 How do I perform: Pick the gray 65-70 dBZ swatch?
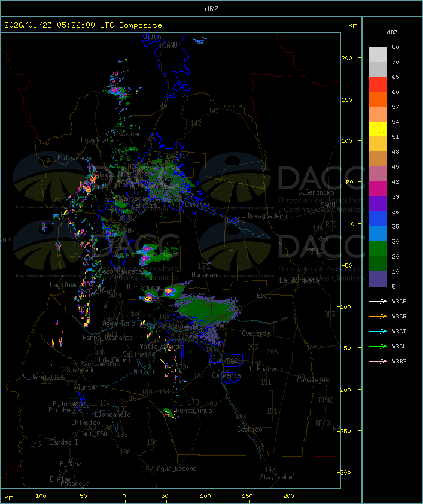tap(378, 69)
